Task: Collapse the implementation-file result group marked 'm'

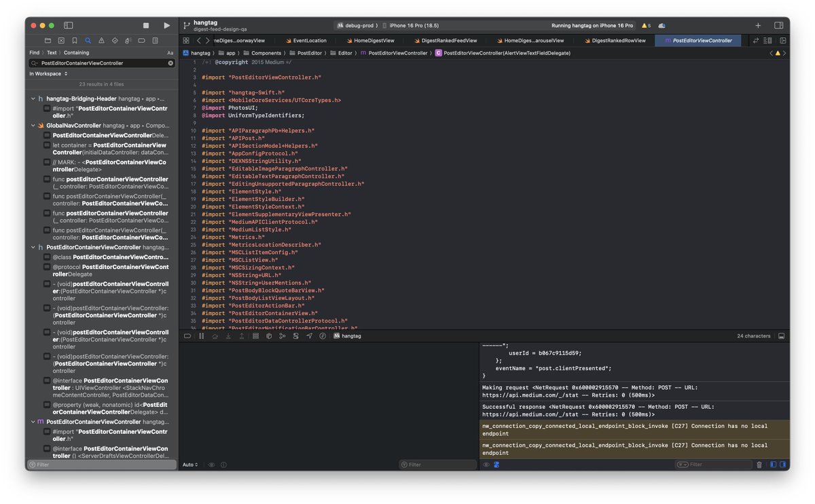Action: [33, 422]
